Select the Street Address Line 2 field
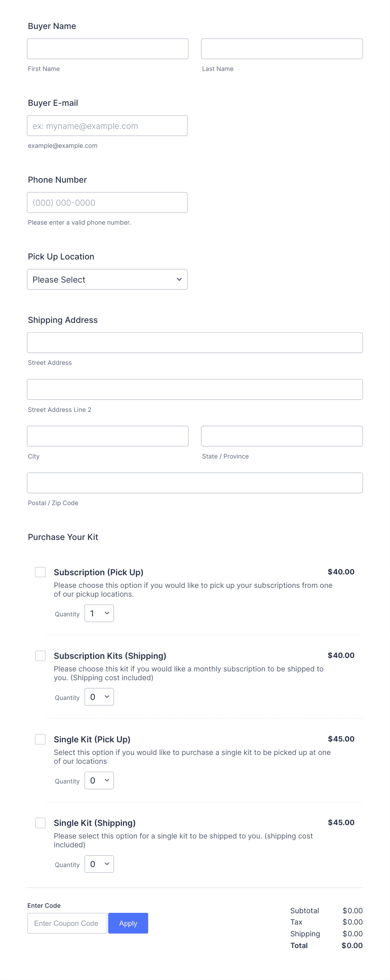390x980 pixels. coord(195,389)
